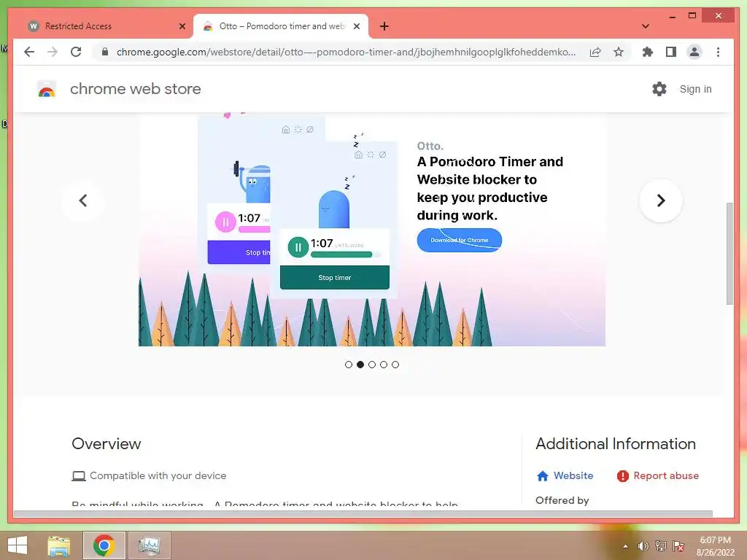Open the volume speaker tray icon

(x=643, y=546)
